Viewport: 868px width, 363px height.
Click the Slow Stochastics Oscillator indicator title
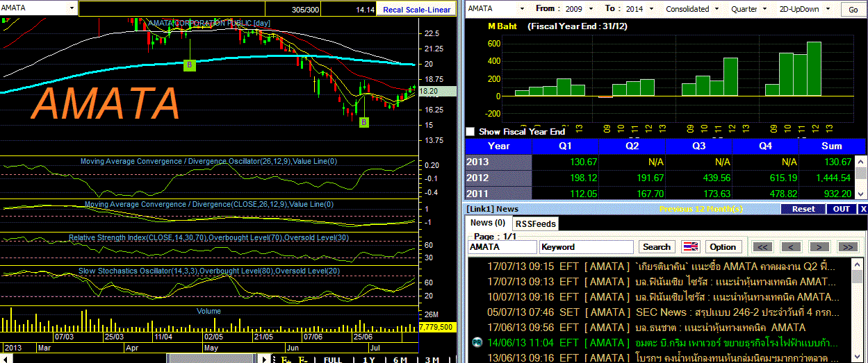pos(208,271)
